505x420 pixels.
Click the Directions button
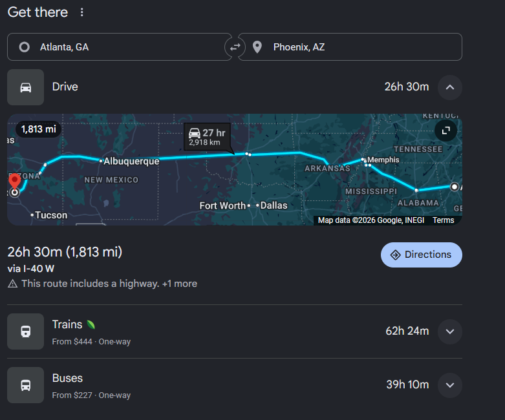421,255
